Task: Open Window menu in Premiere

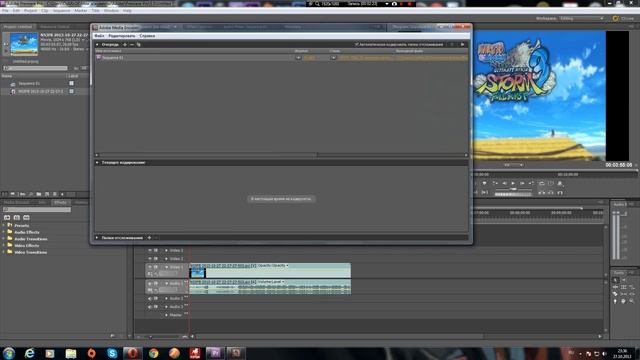Action: coord(111,11)
